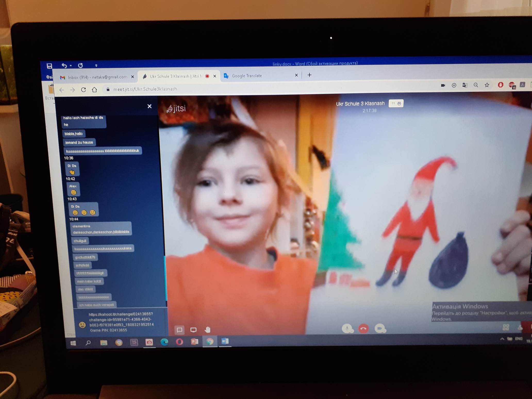Toggle tile view layout
This screenshot has width=532, height=399.
pyautogui.click(x=506, y=327)
